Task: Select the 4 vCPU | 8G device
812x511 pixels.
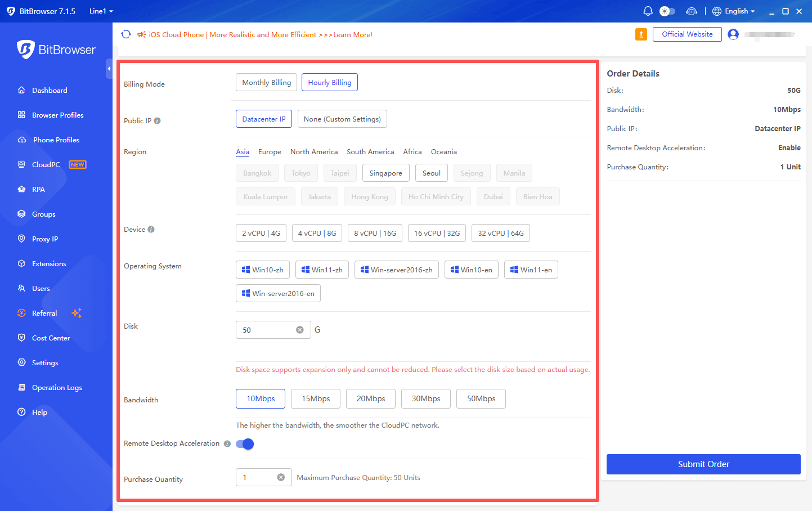Action: click(x=317, y=233)
